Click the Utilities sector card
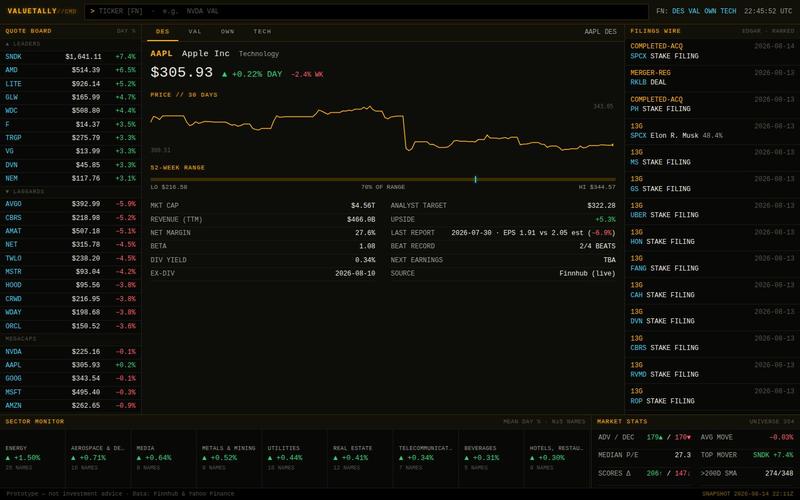Image resolution: width=800 pixels, height=500 pixels. (x=294, y=458)
